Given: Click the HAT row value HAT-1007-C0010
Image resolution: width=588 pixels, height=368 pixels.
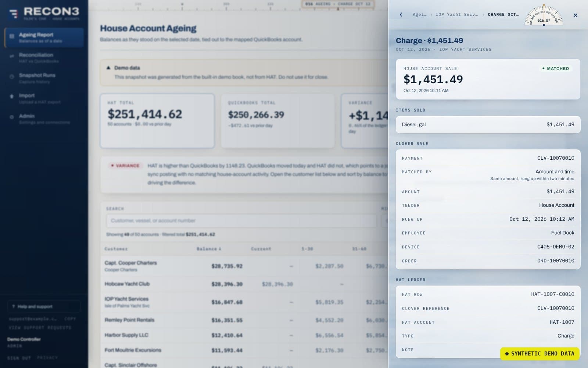Looking at the screenshot, I should [x=552, y=294].
